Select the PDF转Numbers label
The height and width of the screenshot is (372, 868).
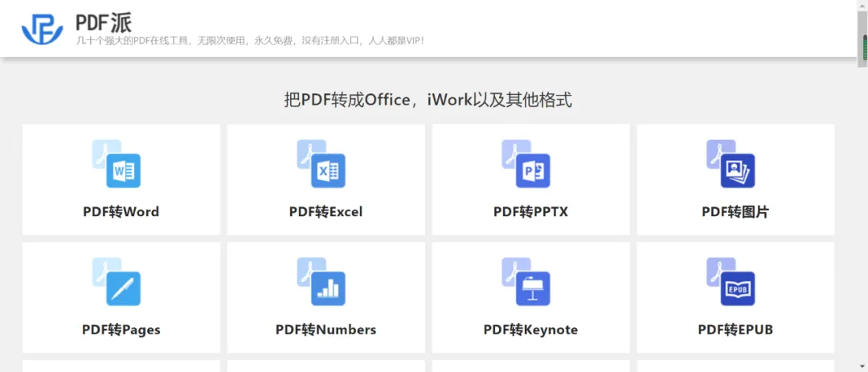326,330
